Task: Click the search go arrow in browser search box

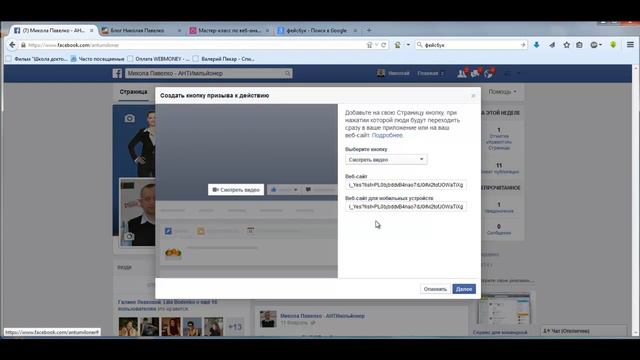Action: click(523, 45)
